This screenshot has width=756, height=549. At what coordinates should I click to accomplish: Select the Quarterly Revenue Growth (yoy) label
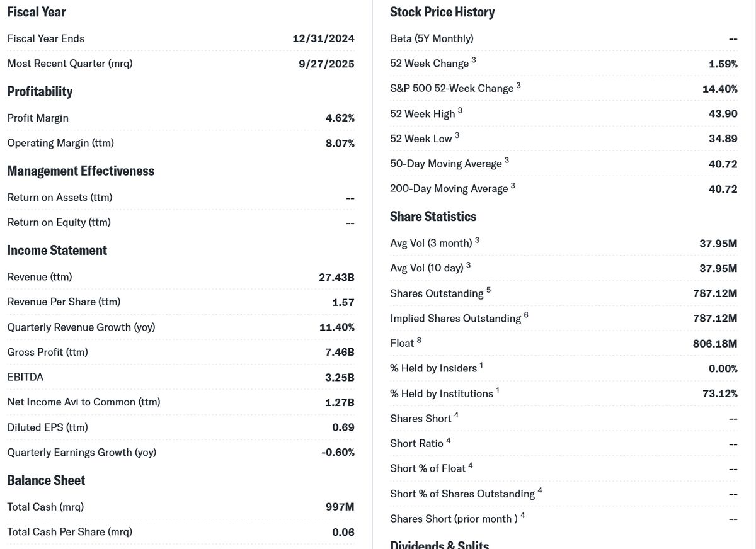(x=81, y=327)
